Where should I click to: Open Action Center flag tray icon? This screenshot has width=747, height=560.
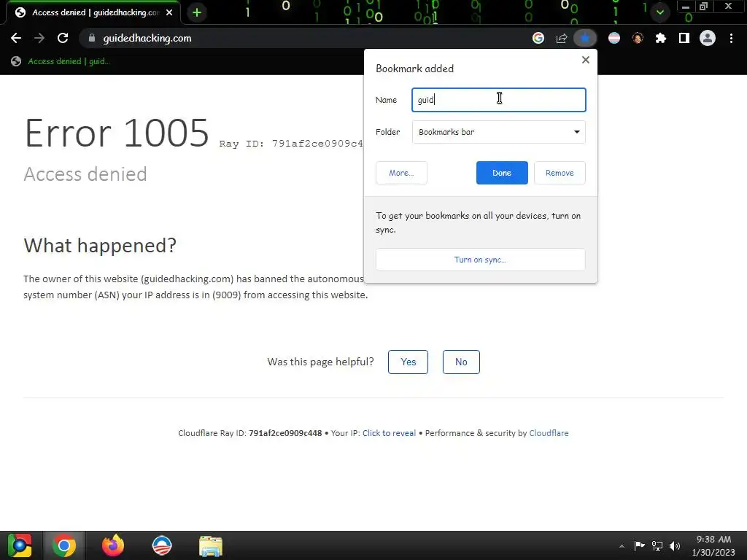coord(639,545)
